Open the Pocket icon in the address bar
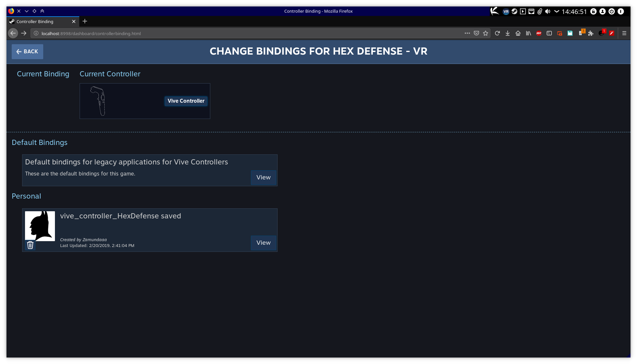The width and height of the screenshot is (637, 364). [x=476, y=33]
